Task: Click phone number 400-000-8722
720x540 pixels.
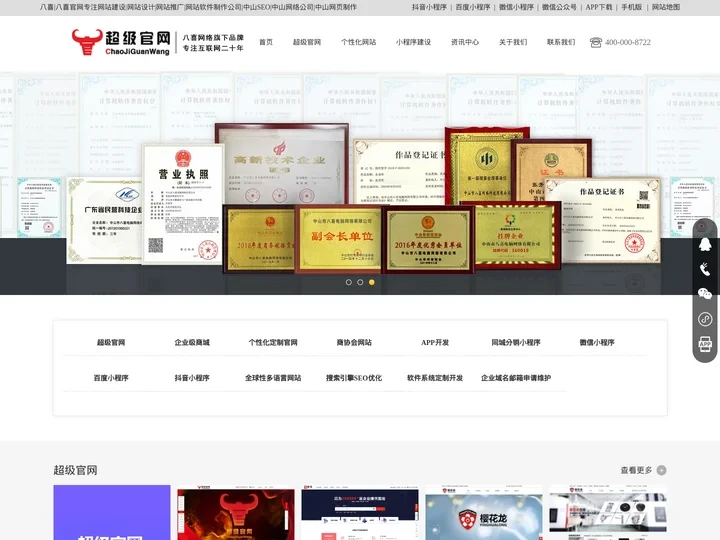Action: [x=628, y=42]
